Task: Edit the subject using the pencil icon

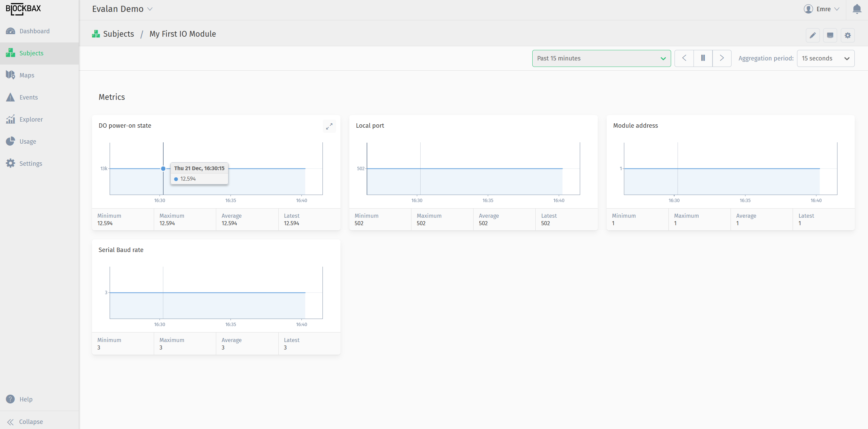Action: pyautogui.click(x=813, y=35)
